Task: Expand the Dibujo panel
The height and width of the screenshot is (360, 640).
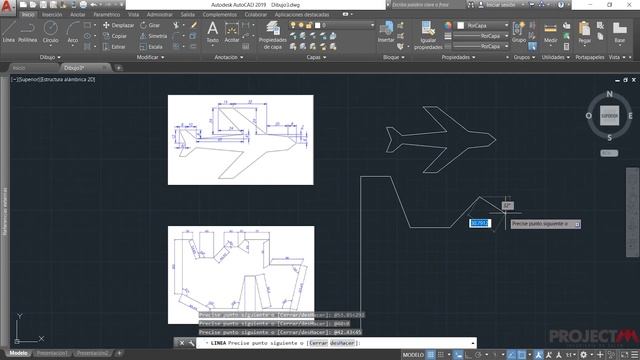Action: [x=50, y=57]
